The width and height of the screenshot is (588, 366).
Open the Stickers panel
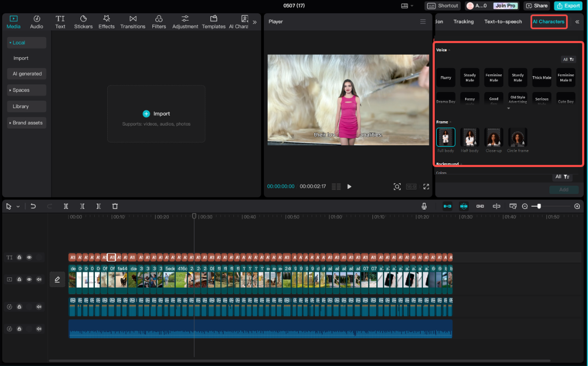[x=83, y=22]
